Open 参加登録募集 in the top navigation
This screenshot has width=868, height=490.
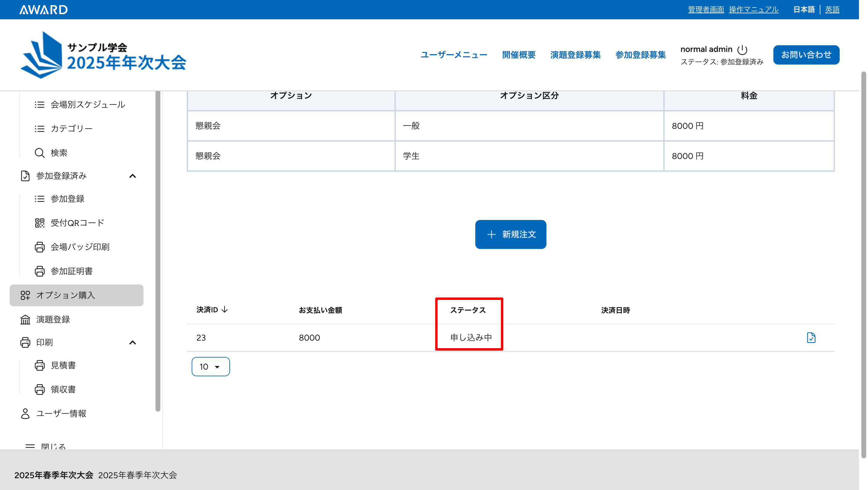[x=640, y=55]
